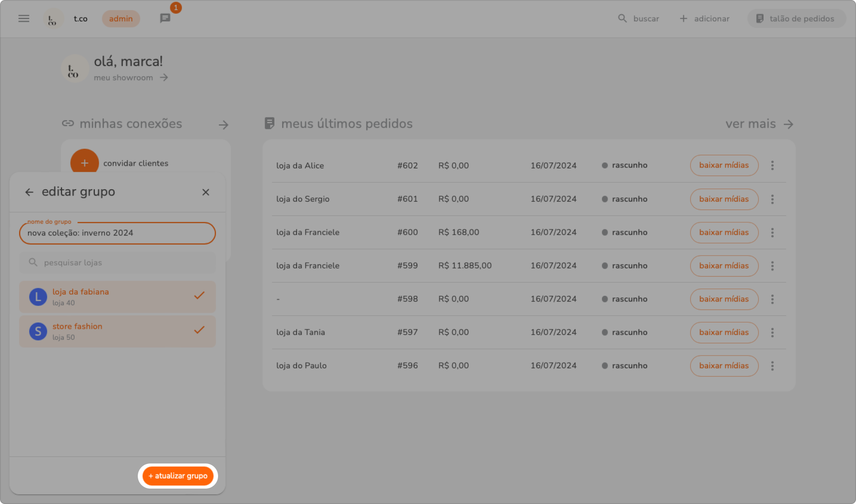Close the editar grupo panel

tap(205, 192)
